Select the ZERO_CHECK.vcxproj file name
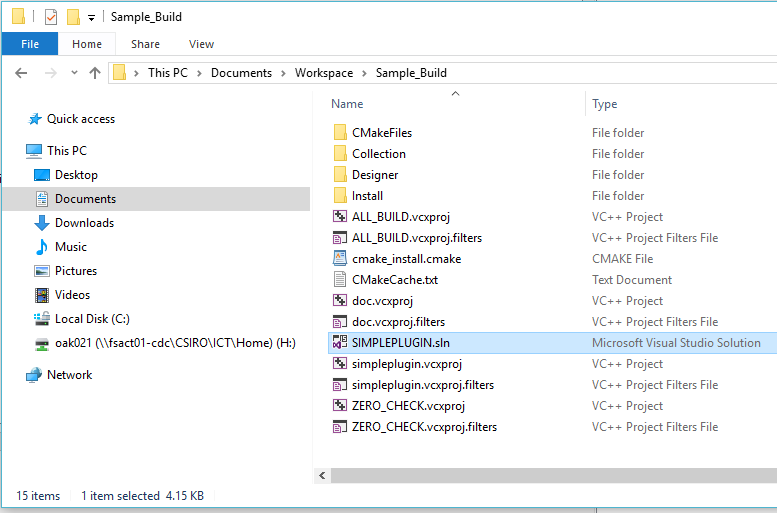The height and width of the screenshot is (513, 777). [x=408, y=406]
